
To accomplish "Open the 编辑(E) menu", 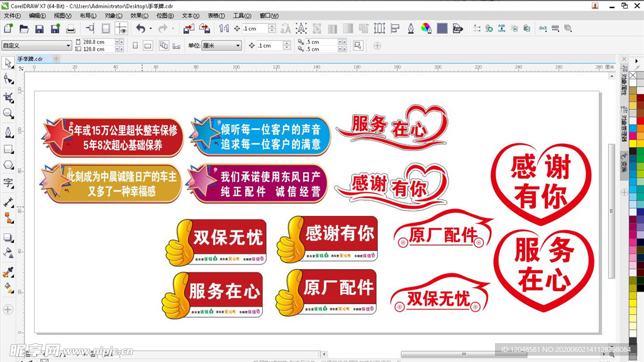I will tap(37, 16).
